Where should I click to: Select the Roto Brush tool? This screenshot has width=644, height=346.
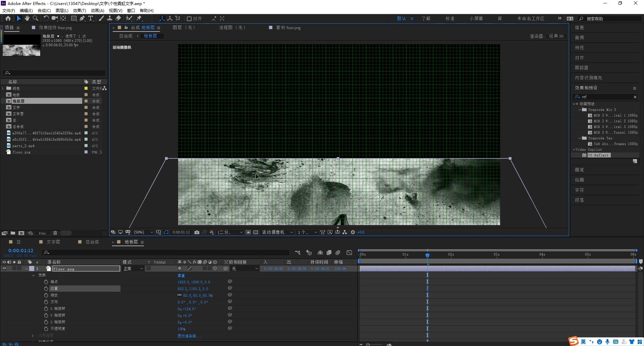[129, 18]
